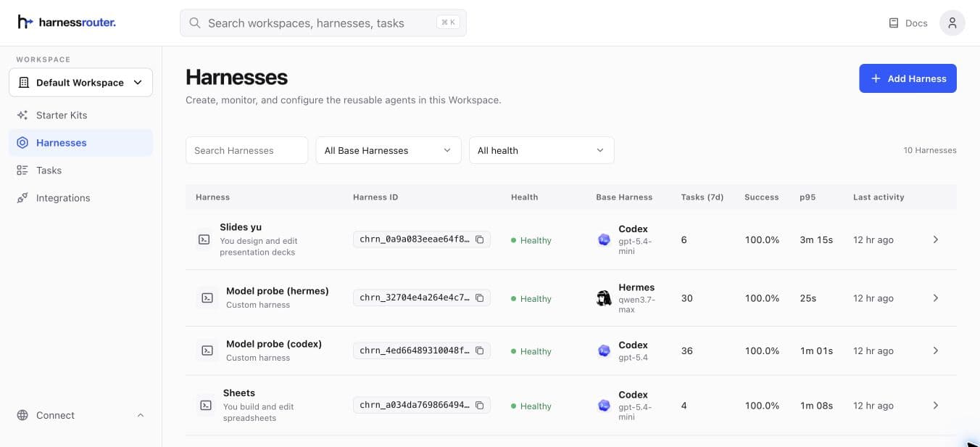Click the 3m 15s p95 value

click(x=816, y=239)
